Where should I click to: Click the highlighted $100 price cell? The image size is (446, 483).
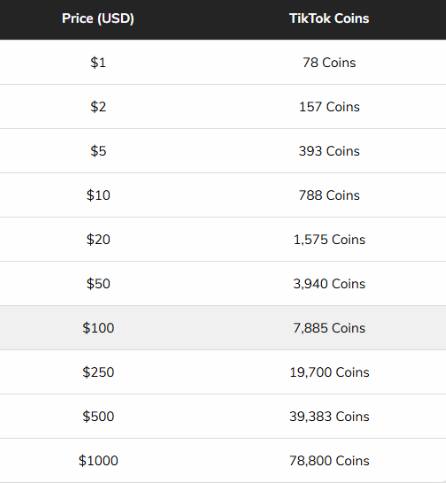[98, 328]
